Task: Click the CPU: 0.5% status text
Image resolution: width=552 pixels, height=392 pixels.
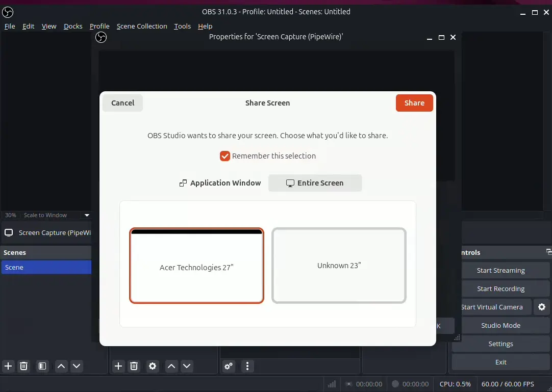Action: [x=455, y=384]
